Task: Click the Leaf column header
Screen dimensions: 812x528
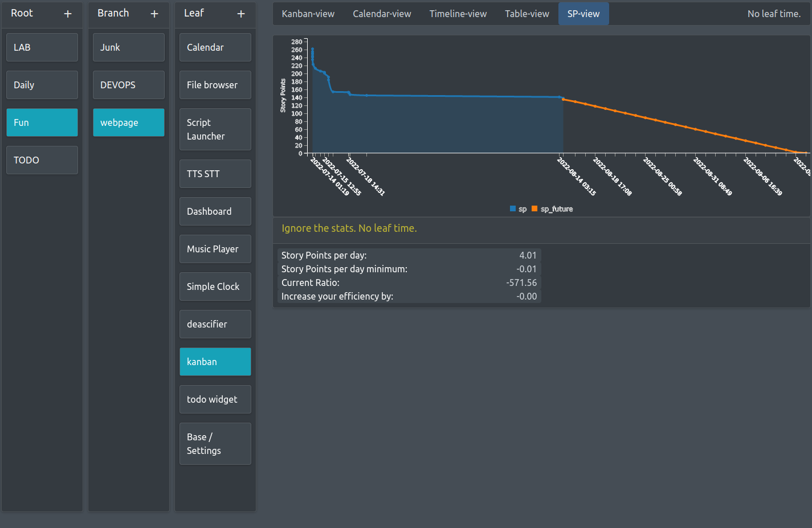Action: 194,13
